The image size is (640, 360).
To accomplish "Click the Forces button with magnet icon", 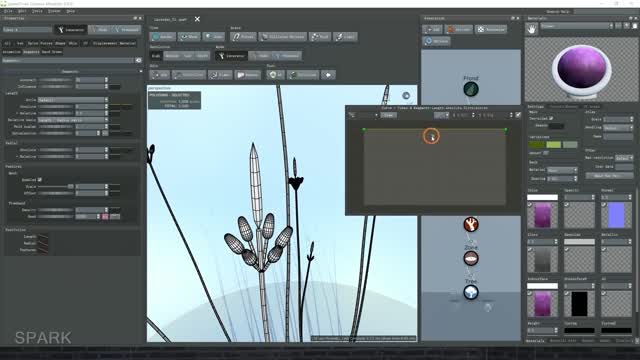I will coord(243,37).
